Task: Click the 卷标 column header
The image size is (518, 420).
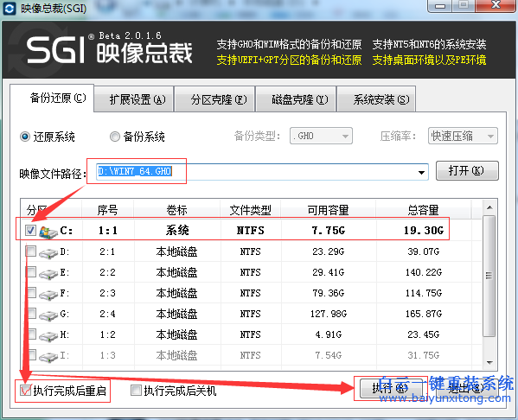Action: click(x=176, y=210)
